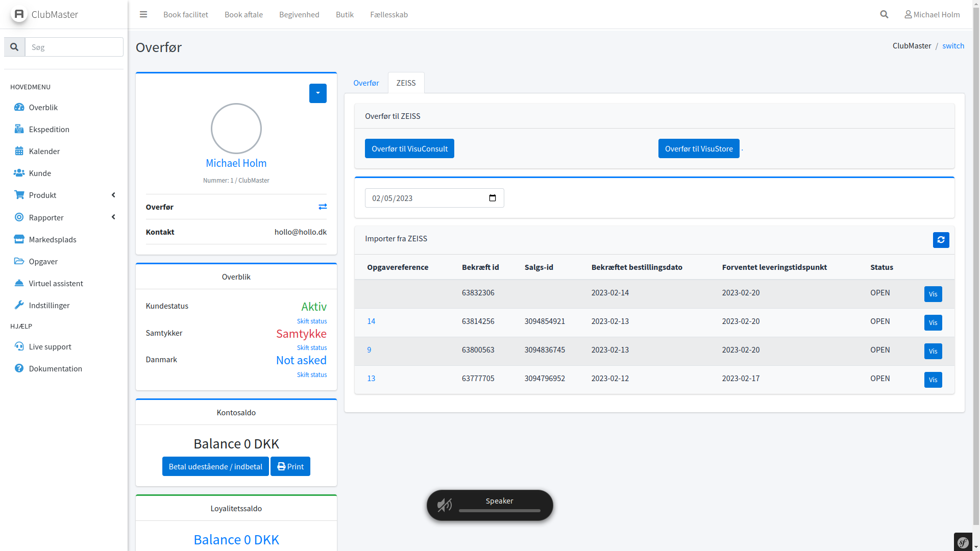Click the muted speaker icon
The width and height of the screenshot is (980, 551).
[444, 505]
